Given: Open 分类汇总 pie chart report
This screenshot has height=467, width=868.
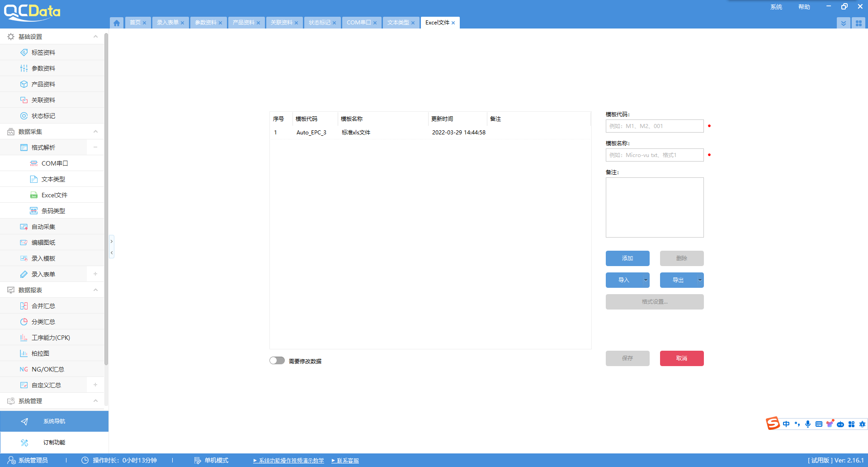Looking at the screenshot, I should pyautogui.click(x=43, y=322).
